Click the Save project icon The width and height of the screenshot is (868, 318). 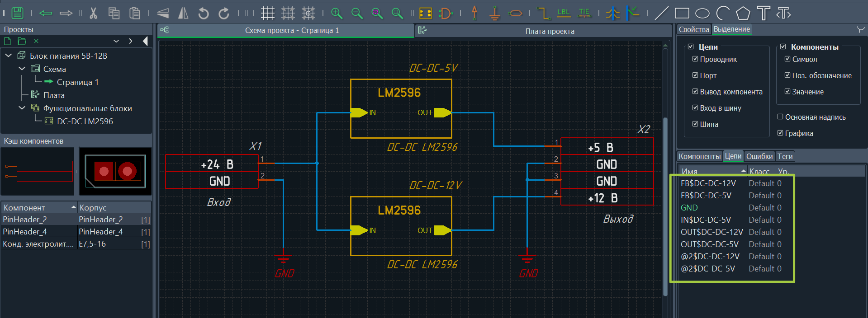pos(17,13)
